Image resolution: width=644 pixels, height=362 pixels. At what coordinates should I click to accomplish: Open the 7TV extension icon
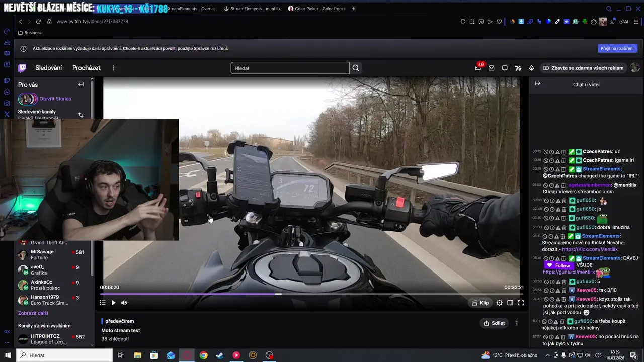click(x=518, y=68)
